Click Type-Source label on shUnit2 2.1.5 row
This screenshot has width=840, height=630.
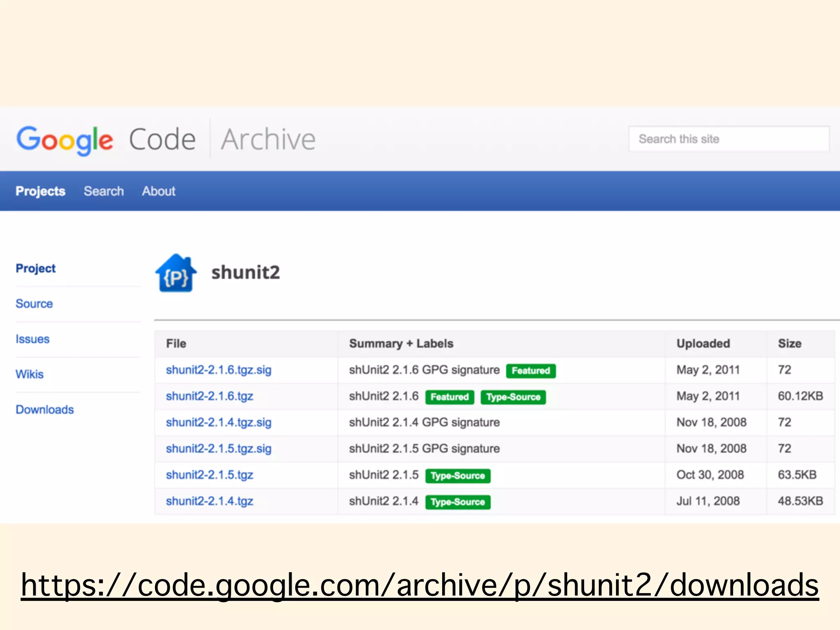click(458, 476)
